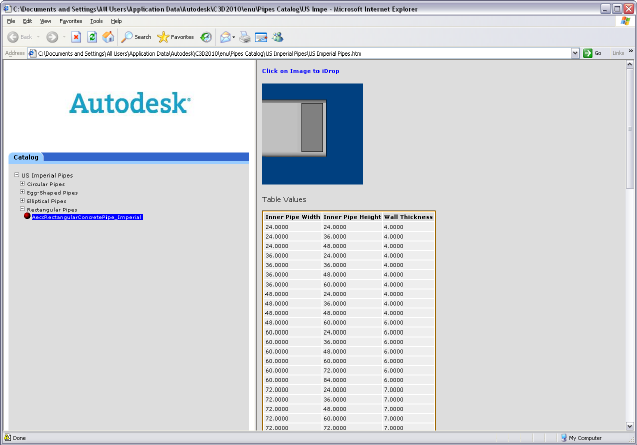Click the Elliptical Pipes label

point(46,201)
